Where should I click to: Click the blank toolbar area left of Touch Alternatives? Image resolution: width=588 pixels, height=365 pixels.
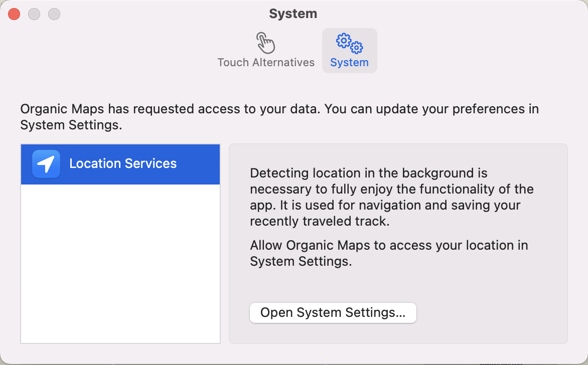pos(110,50)
